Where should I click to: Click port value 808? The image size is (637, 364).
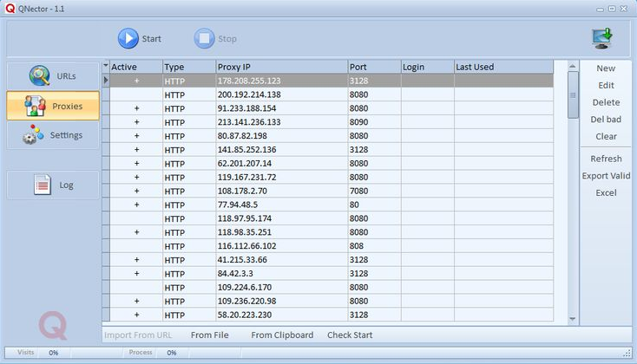click(x=357, y=246)
